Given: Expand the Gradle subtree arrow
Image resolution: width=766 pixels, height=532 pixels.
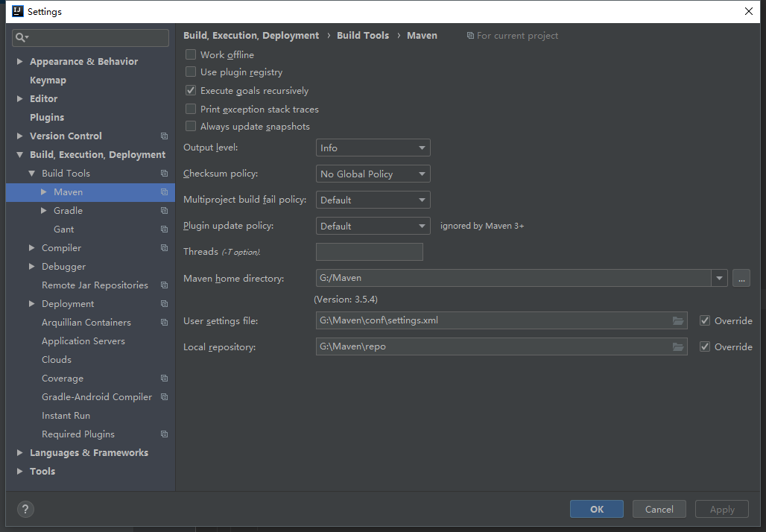Looking at the screenshot, I should coord(43,211).
